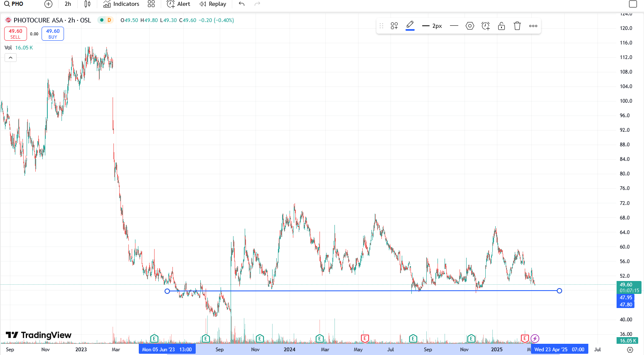Open the 2h interval dropdown

68,4
